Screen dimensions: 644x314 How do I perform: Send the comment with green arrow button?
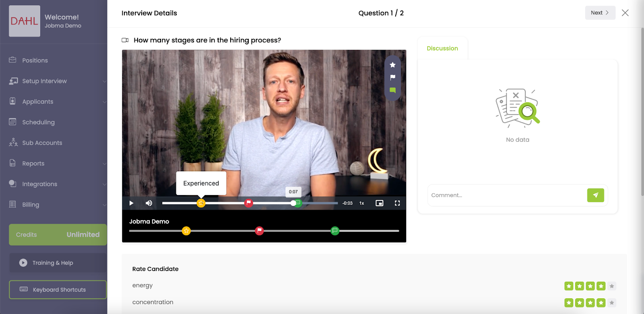[596, 195]
